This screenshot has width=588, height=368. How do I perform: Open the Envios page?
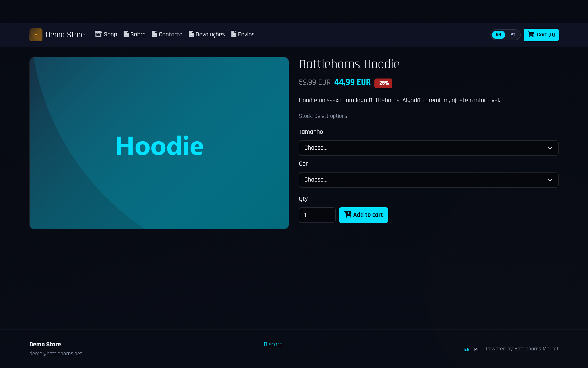tap(243, 34)
